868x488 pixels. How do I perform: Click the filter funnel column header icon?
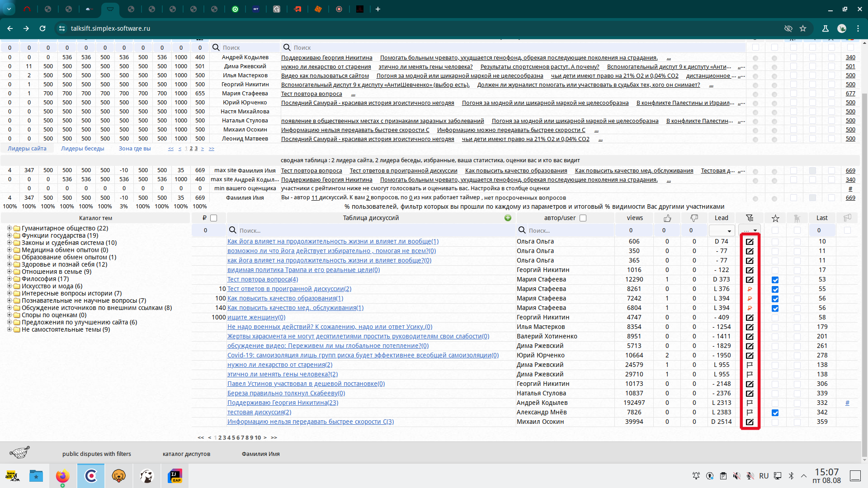point(750,218)
